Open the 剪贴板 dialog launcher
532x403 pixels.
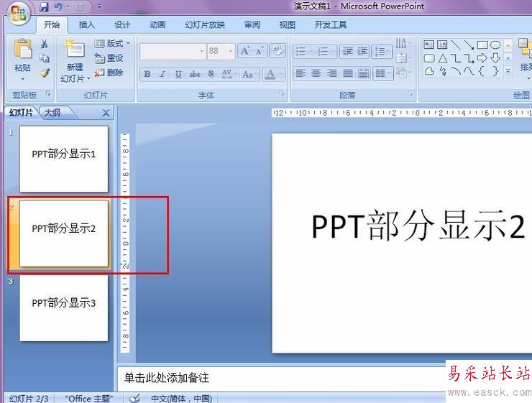48,93
